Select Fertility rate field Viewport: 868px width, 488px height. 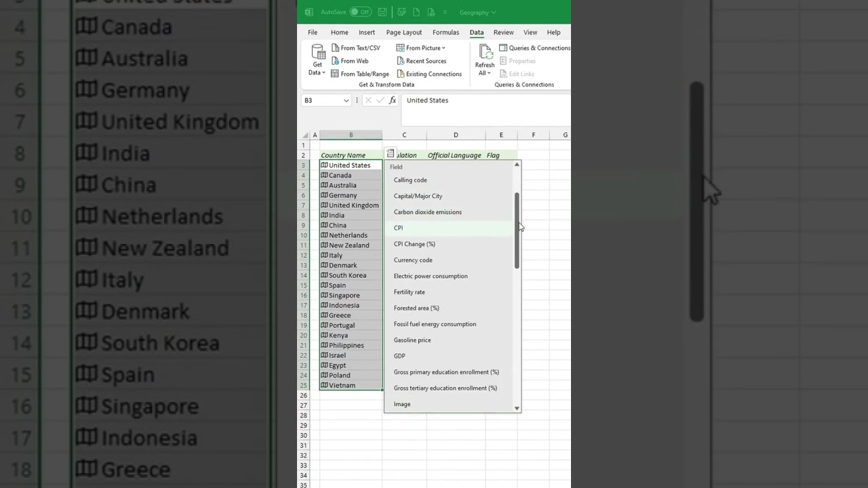pos(449,292)
